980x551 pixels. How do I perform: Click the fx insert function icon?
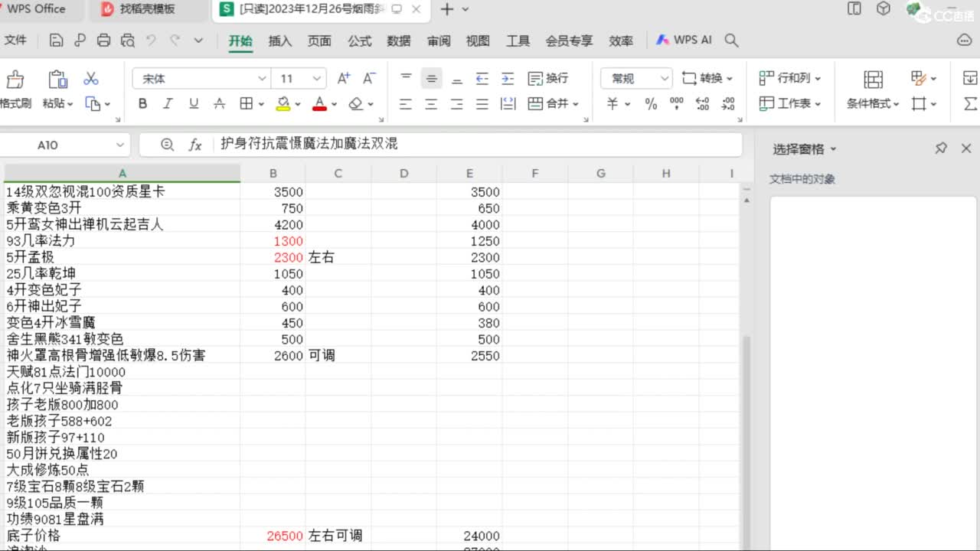[x=195, y=145]
